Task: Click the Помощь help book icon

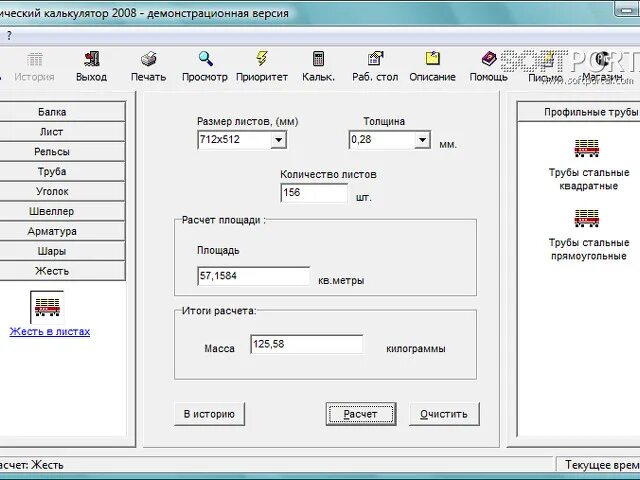Action: (489, 59)
